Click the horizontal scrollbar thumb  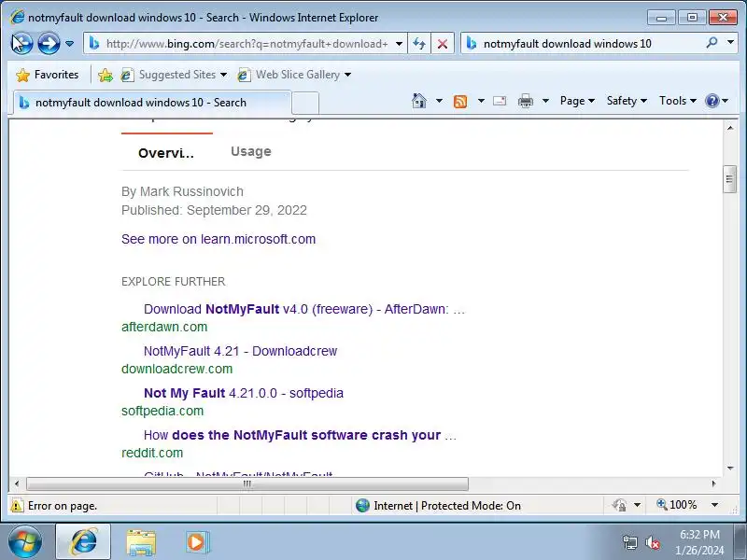tap(247, 483)
